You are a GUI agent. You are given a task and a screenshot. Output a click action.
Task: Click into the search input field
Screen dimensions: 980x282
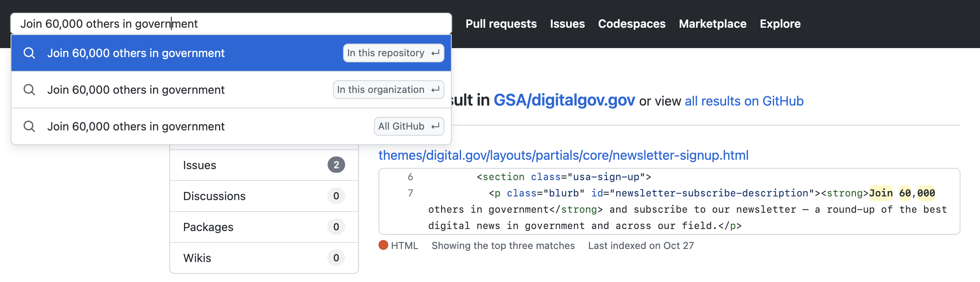[x=231, y=24]
